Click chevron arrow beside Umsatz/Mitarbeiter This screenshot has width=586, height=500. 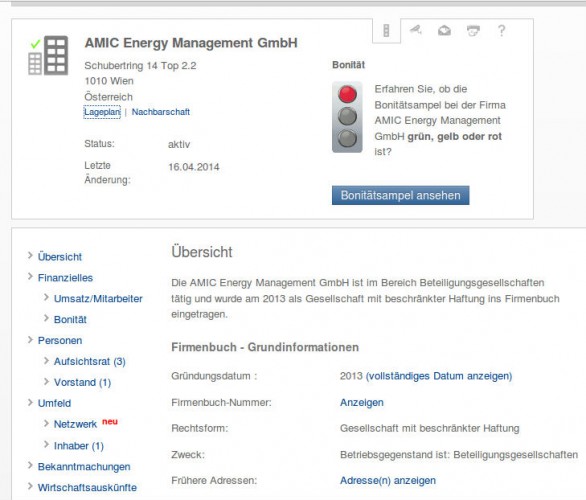pyautogui.click(x=46, y=297)
